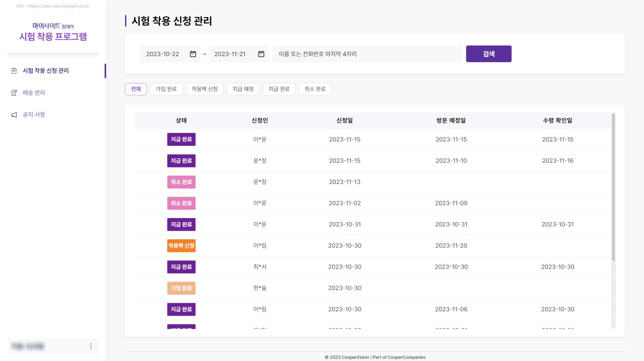Filter list by 취소 완료
This screenshot has width=644, height=361.
pos(315,89)
